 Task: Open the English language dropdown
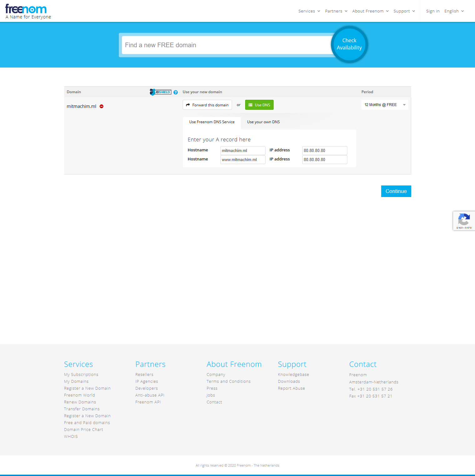454,11
